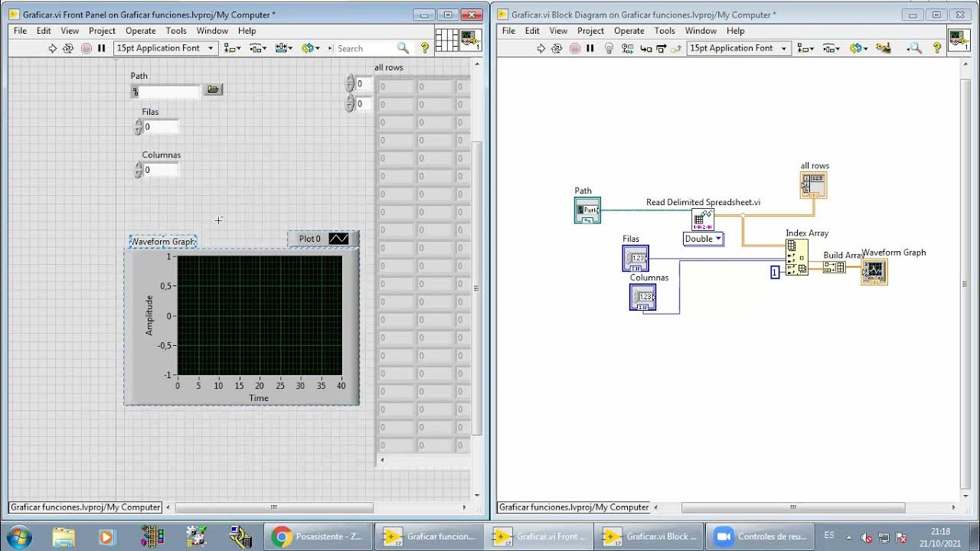Click the Step Into debugging icon
Viewport: 980px width, 551px height.
click(646, 48)
